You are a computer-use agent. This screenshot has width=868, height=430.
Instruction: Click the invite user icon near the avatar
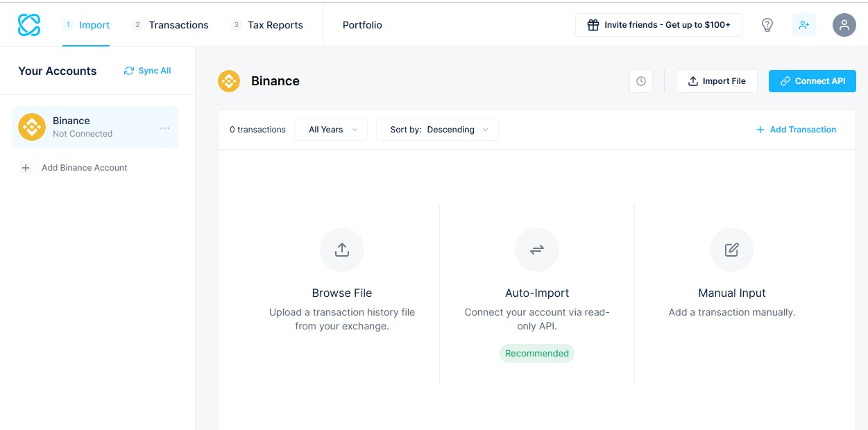pyautogui.click(x=803, y=25)
